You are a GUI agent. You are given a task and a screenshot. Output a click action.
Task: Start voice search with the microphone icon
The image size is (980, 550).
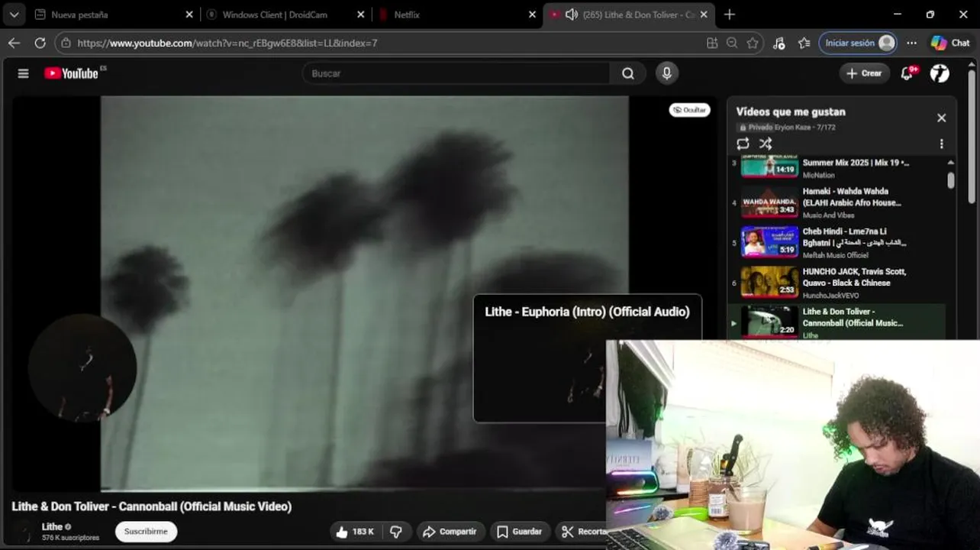(x=666, y=73)
